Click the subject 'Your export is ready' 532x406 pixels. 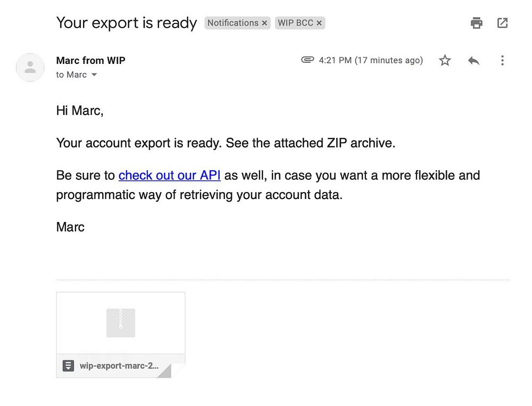(126, 23)
